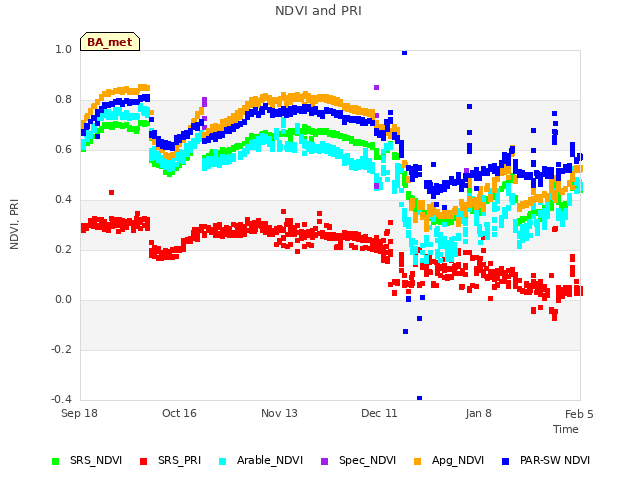Click the purple Spec_NDVI legend swatch

coord(324,461)
